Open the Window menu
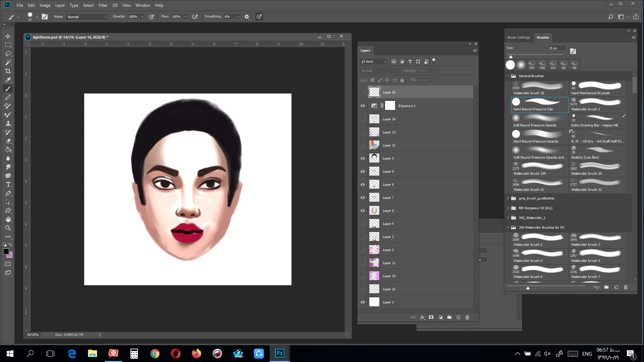Screen dimensions: 644x362 point(143,5)
